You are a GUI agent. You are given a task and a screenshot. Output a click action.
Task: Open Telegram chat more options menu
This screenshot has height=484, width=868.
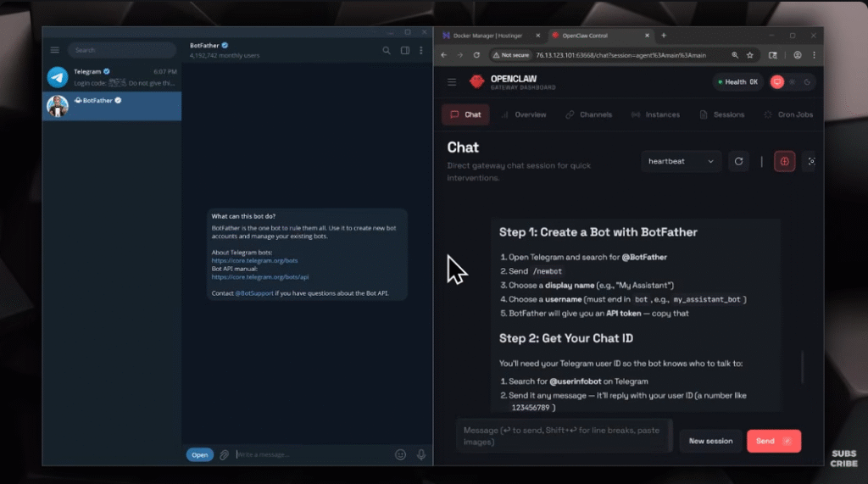tap(421, 50)
